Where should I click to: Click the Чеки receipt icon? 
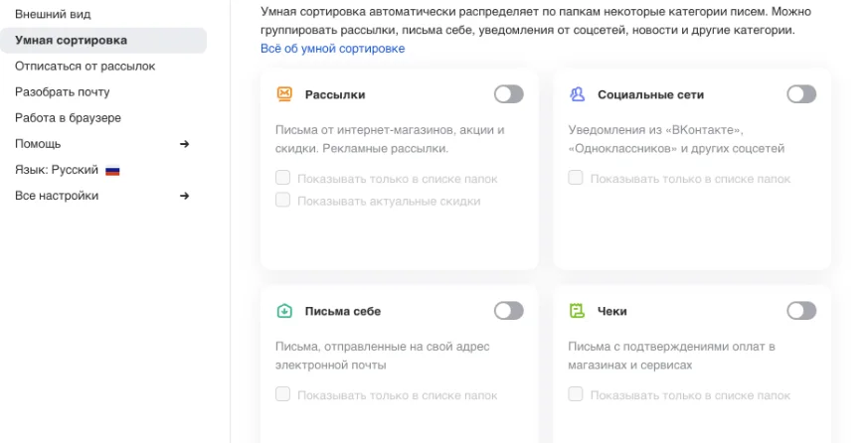pyautogui.click(x=577, y=311)
